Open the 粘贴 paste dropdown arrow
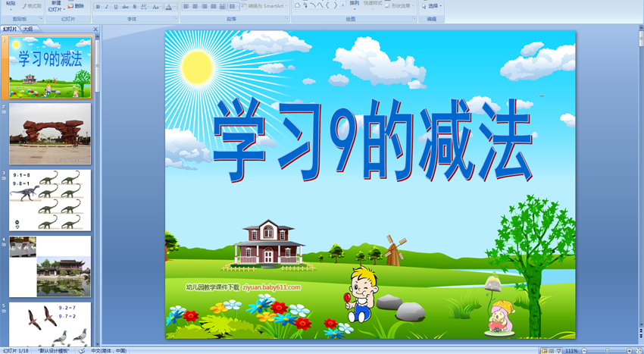 point(11,8)
